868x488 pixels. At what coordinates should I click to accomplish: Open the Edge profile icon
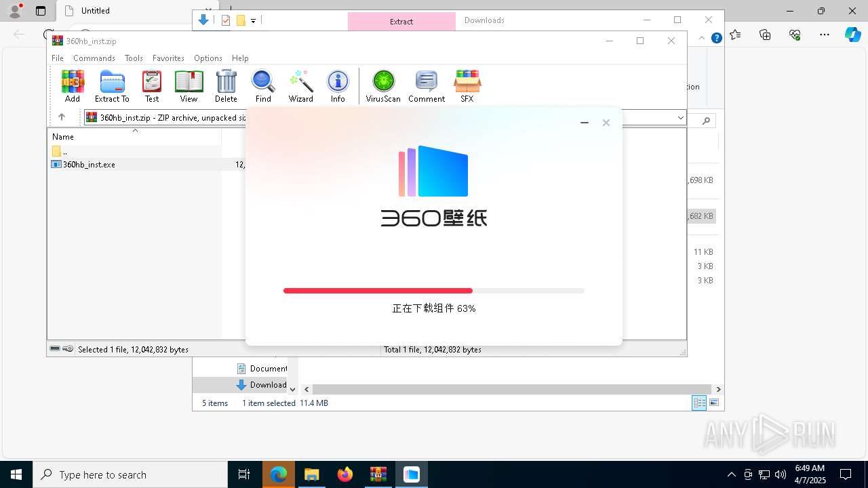coord(14,11)
